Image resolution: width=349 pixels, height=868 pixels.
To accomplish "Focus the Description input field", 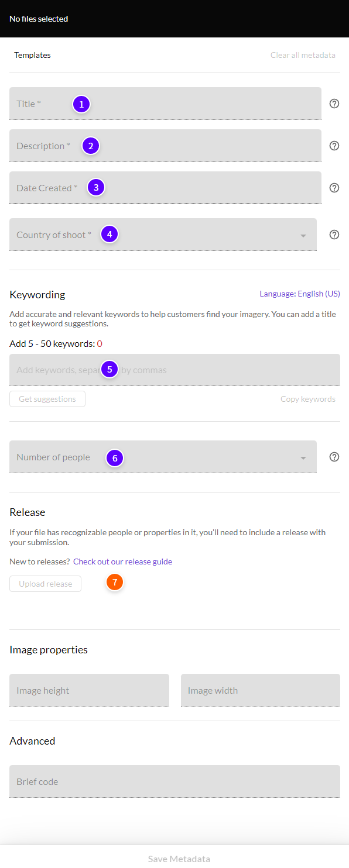I will pyautogui.click(x=165, y=146).
